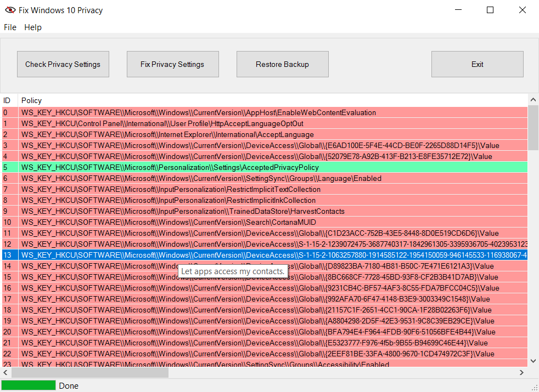Select green row 5 AcceptedPrivacyPolicy
This screenshot has height=392, width=539.
(265, 168)
